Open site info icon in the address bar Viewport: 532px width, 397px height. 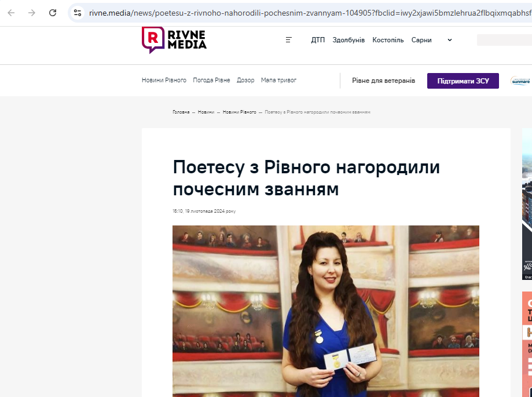(78, 13)
